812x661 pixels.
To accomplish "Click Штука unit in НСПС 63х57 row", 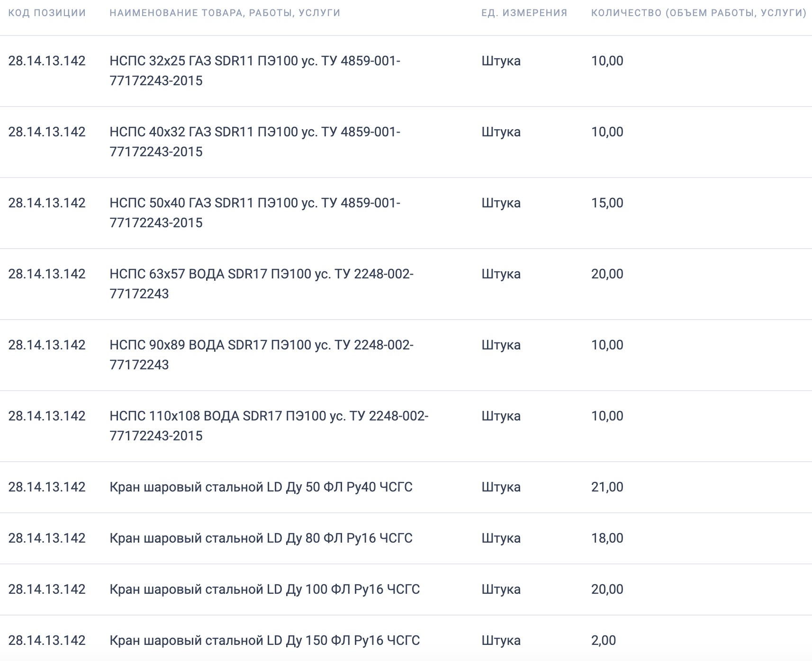I will (501, 274).
